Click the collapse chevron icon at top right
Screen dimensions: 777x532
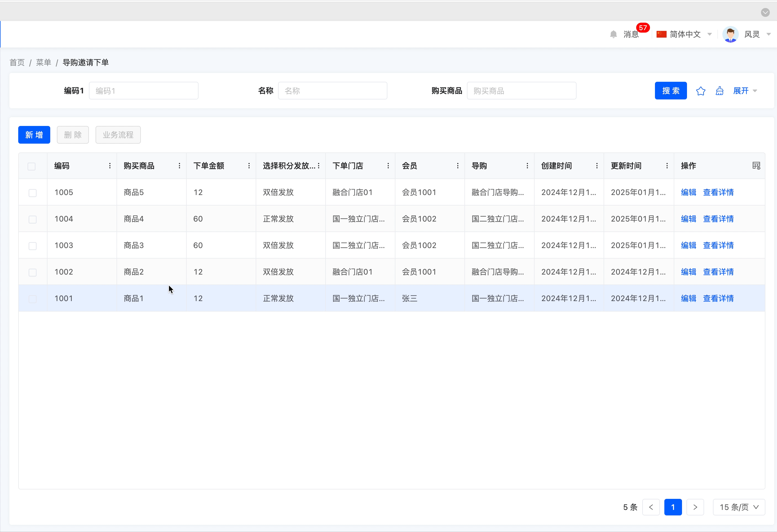[765, 12]
